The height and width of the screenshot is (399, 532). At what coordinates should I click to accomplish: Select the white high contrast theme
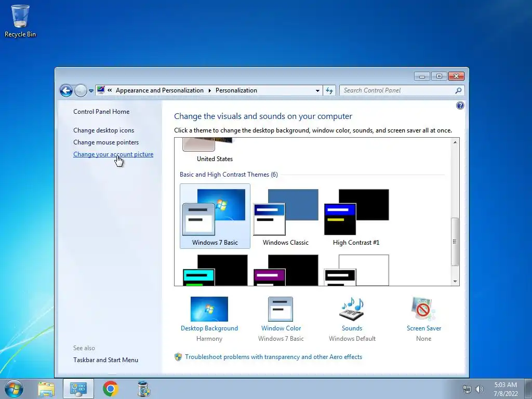(356, 270)
